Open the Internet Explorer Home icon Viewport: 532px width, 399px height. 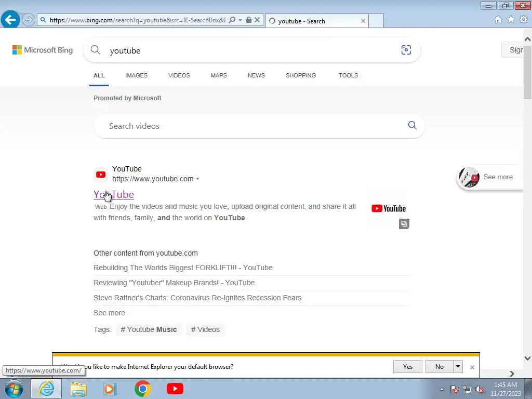click(498, 20)
